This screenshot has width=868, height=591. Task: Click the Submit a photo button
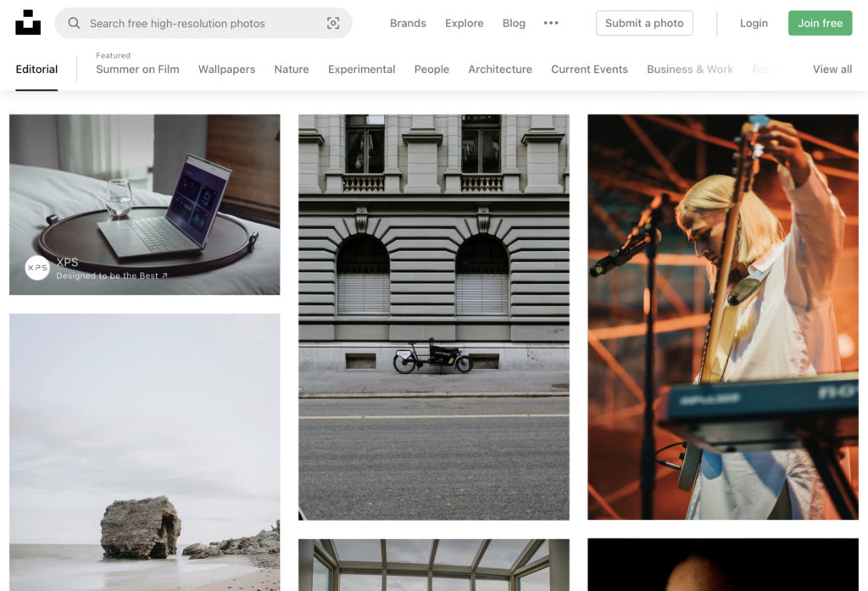coord(644,24)
